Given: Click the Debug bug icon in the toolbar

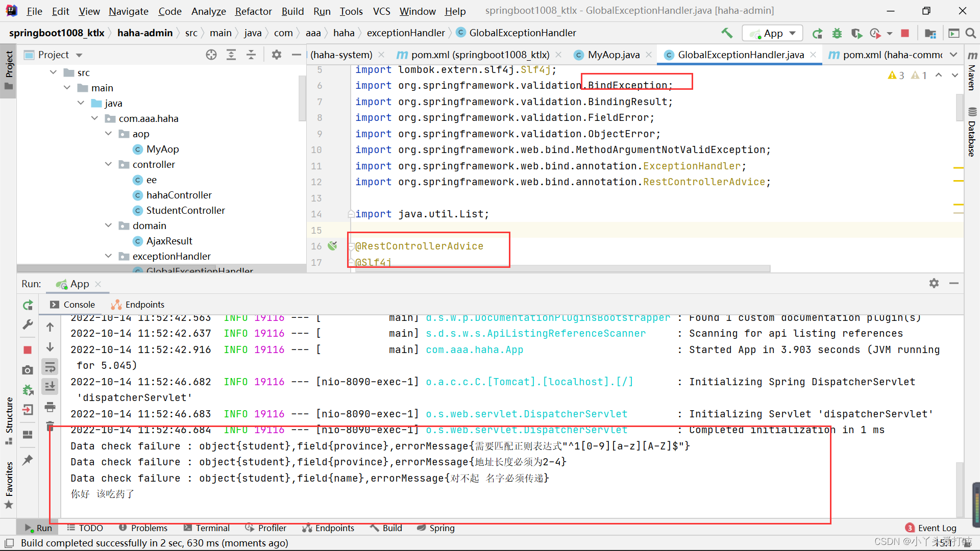Looking at the screenshot, I should coord(837,33).
